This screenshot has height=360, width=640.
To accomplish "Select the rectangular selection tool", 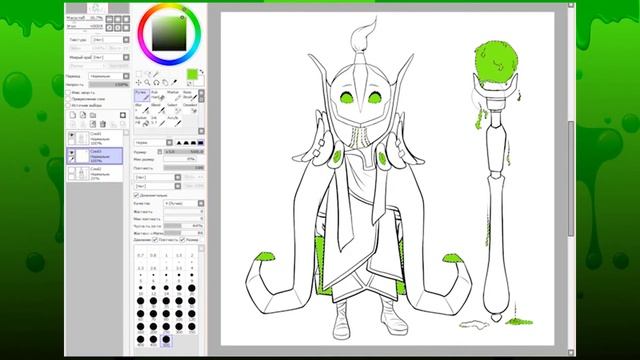I will point(139,74).
